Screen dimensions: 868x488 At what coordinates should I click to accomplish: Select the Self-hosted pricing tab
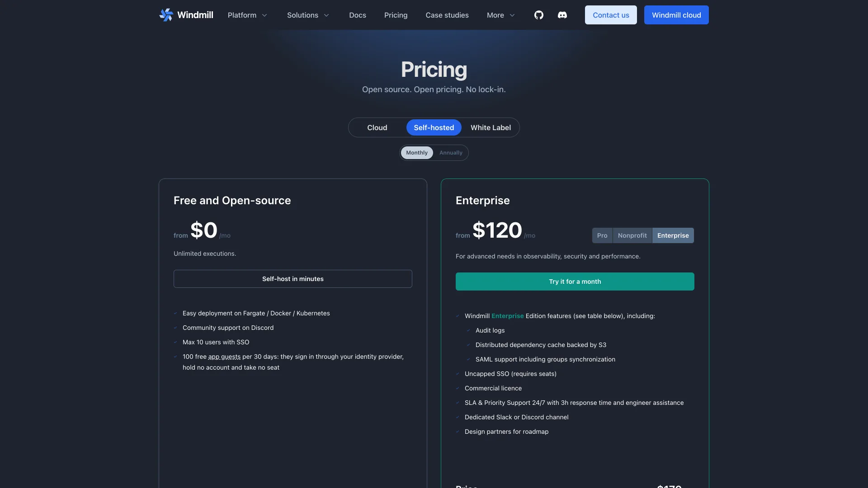pos(434,127)
